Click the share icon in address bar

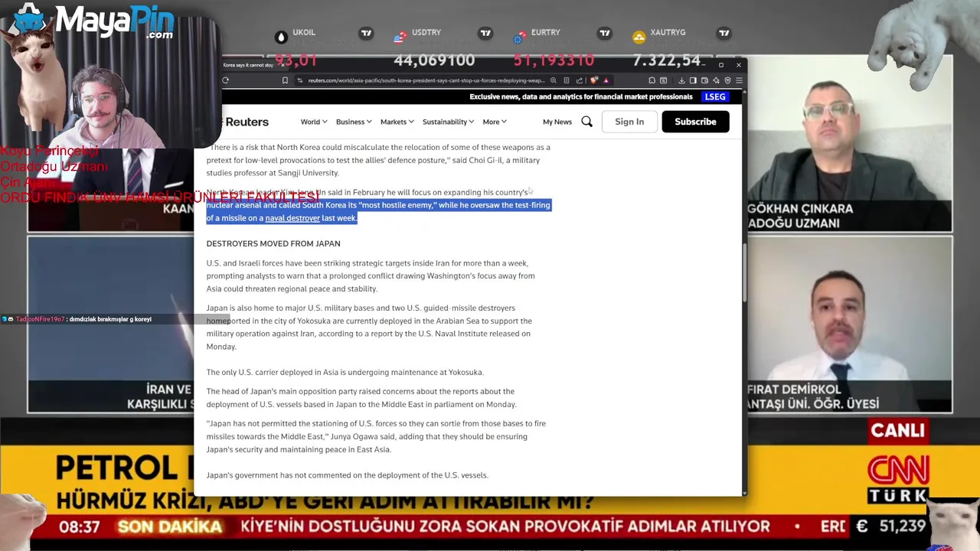pyautogui.click(x=580, y=80)
